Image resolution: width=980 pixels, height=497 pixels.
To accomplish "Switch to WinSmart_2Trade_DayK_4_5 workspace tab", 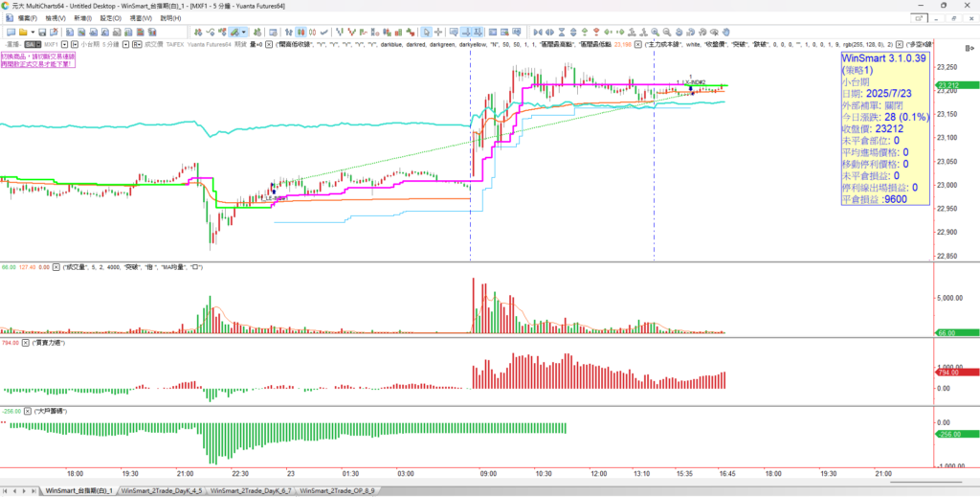I will click(x=163, y=490).
